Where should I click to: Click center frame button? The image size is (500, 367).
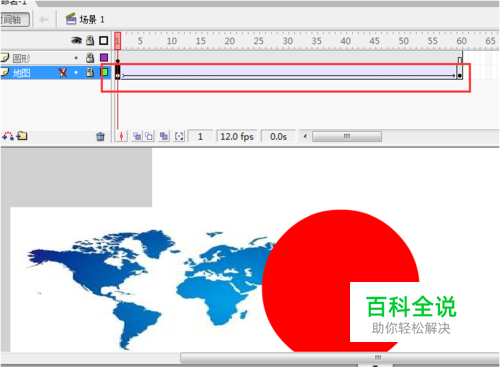pyautogui.click(x=121, y=136)
